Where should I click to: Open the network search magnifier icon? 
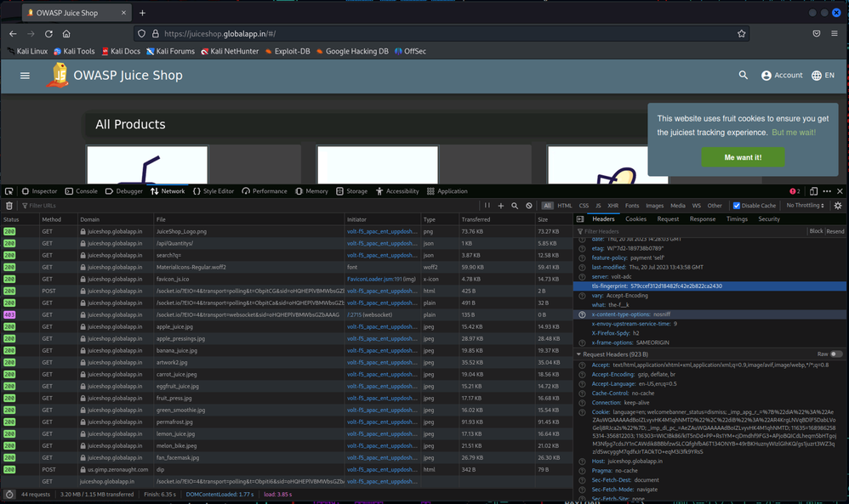(x=515, y=206)
